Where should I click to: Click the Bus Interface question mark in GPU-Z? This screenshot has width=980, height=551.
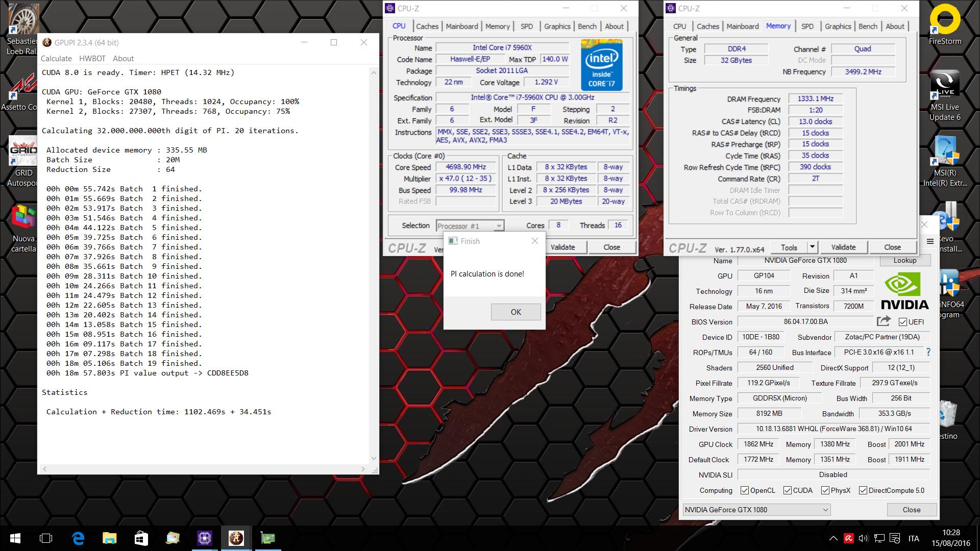click(x=928, y=352)
